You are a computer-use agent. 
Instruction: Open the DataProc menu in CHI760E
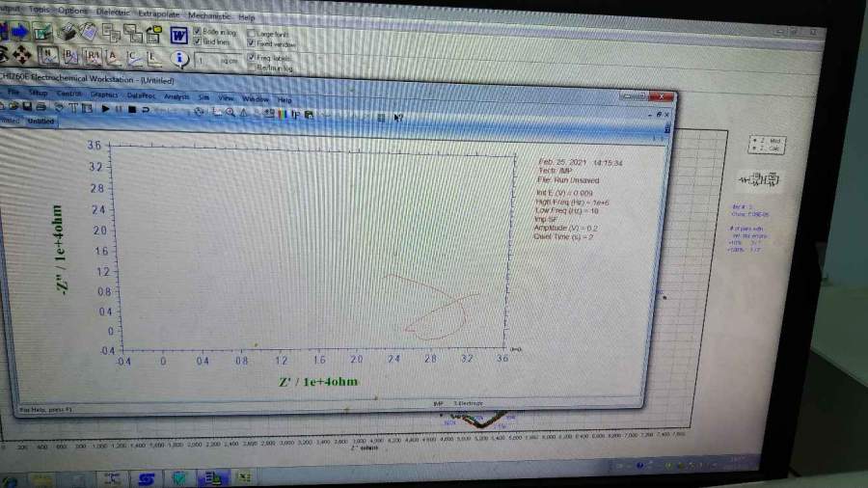[x=141, y=95]
